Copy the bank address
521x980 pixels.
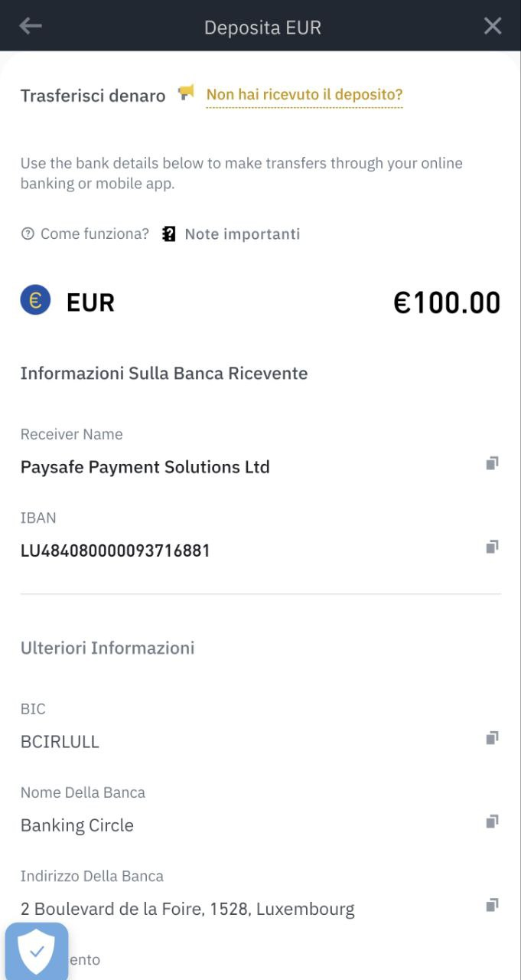tap(493, 905)
